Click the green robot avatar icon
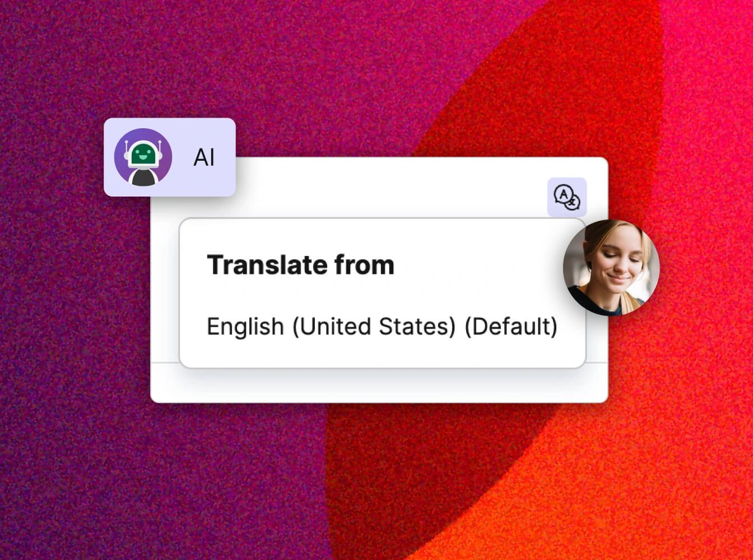Image resolution: width=753 pixels, height=560 pixels. [143, 157]
